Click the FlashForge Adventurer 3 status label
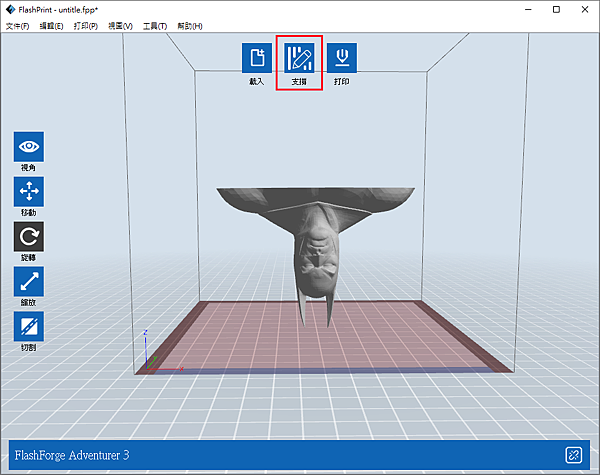Screen dimensions: 600x475 click(72, 455)
